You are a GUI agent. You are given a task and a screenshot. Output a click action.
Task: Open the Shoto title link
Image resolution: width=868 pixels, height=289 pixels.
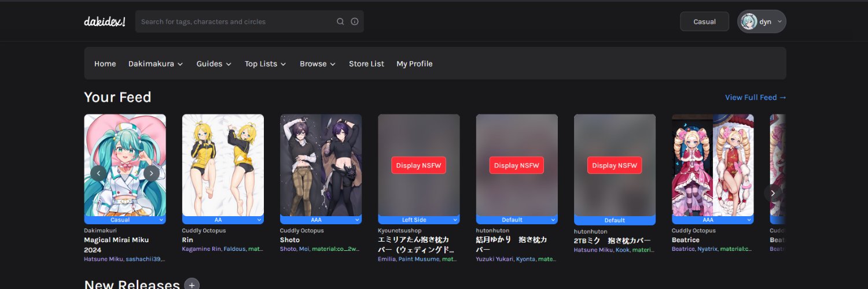(x=290, y=240)
